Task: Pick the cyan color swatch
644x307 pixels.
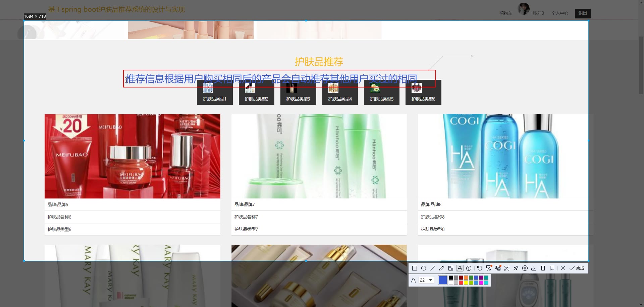Action: tap(486, 283)
